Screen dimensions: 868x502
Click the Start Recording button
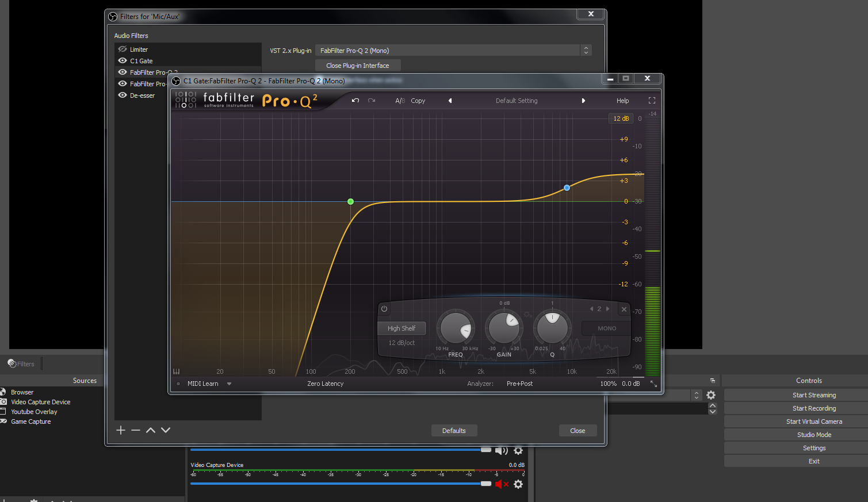814,408
